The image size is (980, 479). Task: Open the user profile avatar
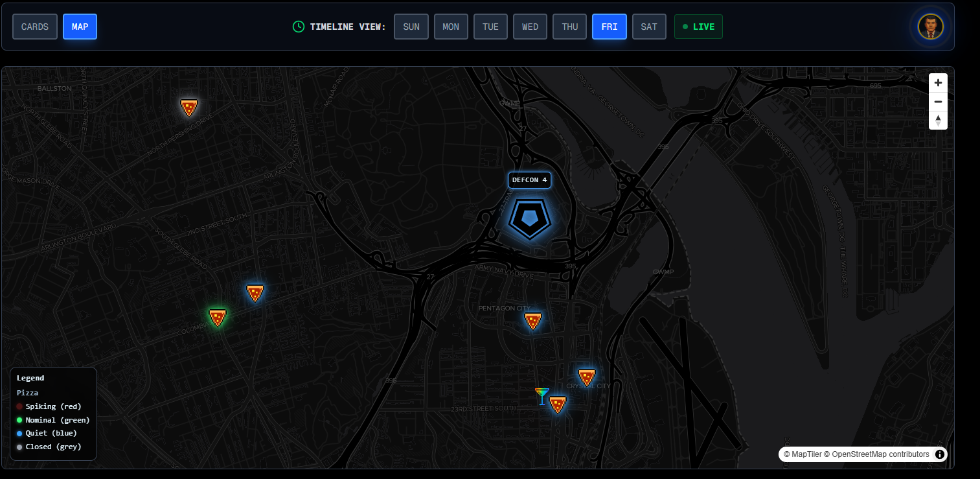point(930,27)
